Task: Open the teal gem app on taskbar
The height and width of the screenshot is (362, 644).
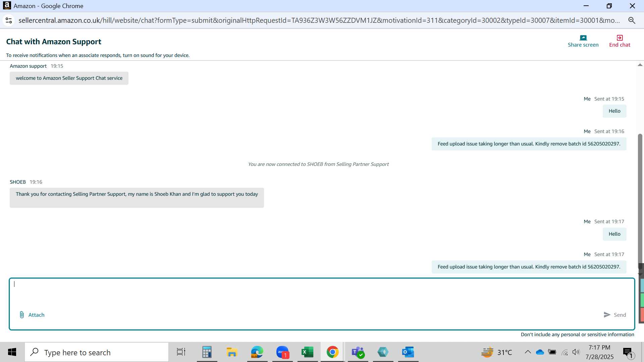Action: tap(383, 352)
